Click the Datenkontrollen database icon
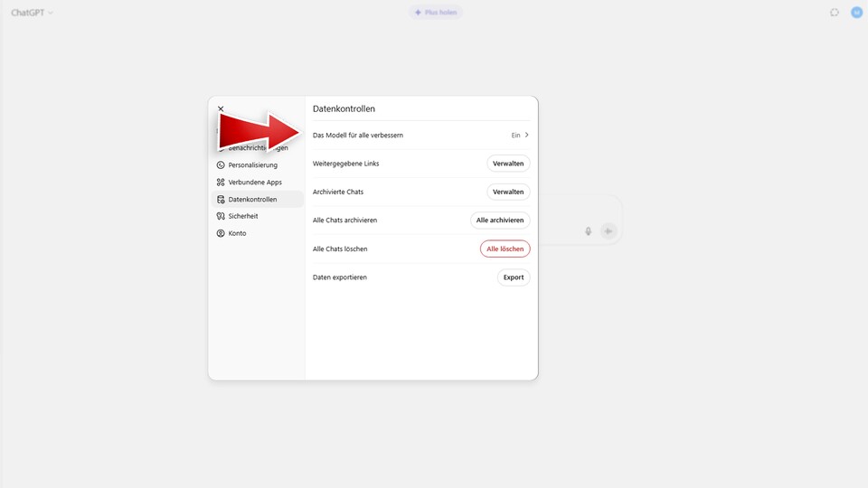Viewport: 868px width, 488px height. (x=221, y=200)
